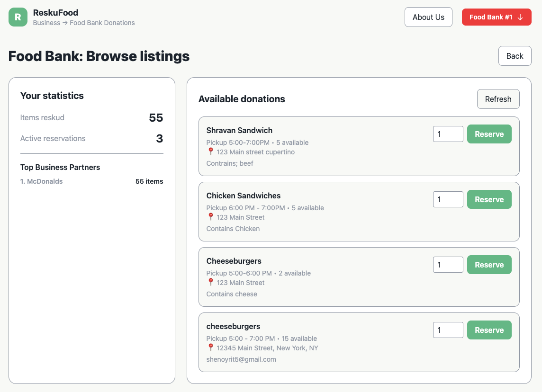Reserve cheeseburgers with 15 available
The width and height of the screenshot is (542, 392).
pyautogui.click(x=489, y=330)
